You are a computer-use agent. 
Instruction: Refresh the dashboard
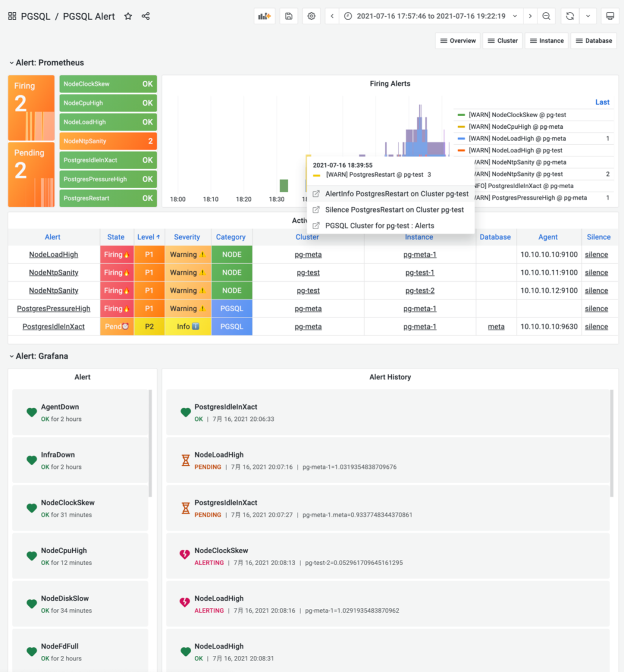[x=570, y=16]
